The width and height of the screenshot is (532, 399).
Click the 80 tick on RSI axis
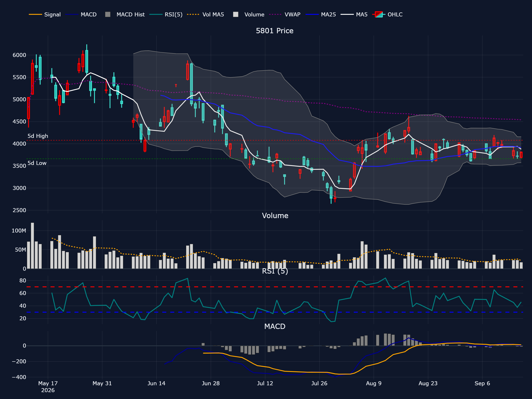click(23, 280)
